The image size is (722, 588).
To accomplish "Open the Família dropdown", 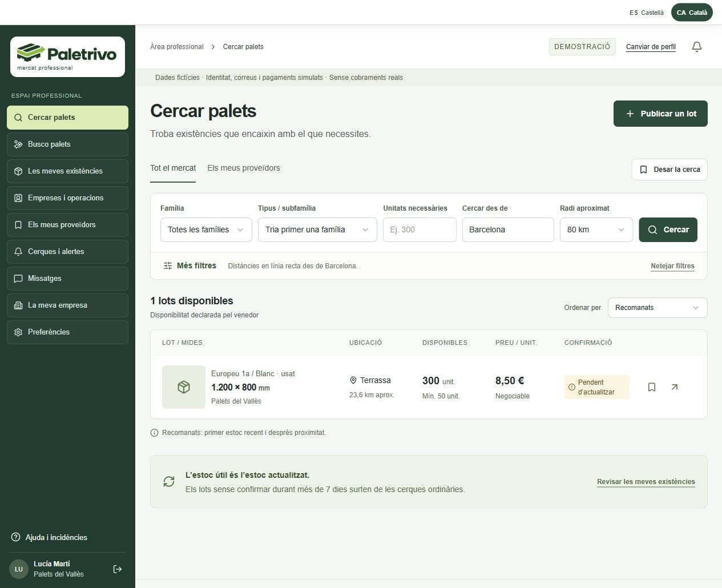I will tap(206, 229).
